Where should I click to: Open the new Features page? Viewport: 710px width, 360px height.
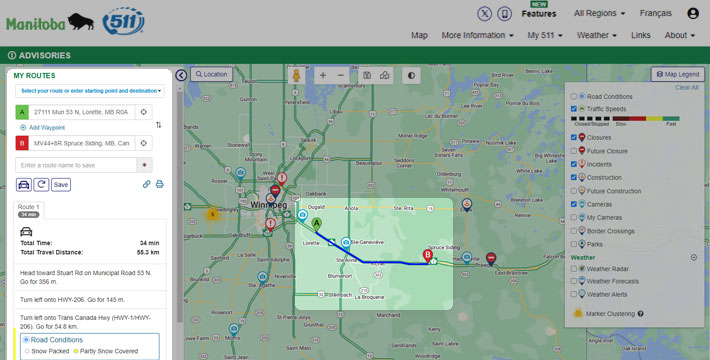(539, 14)
